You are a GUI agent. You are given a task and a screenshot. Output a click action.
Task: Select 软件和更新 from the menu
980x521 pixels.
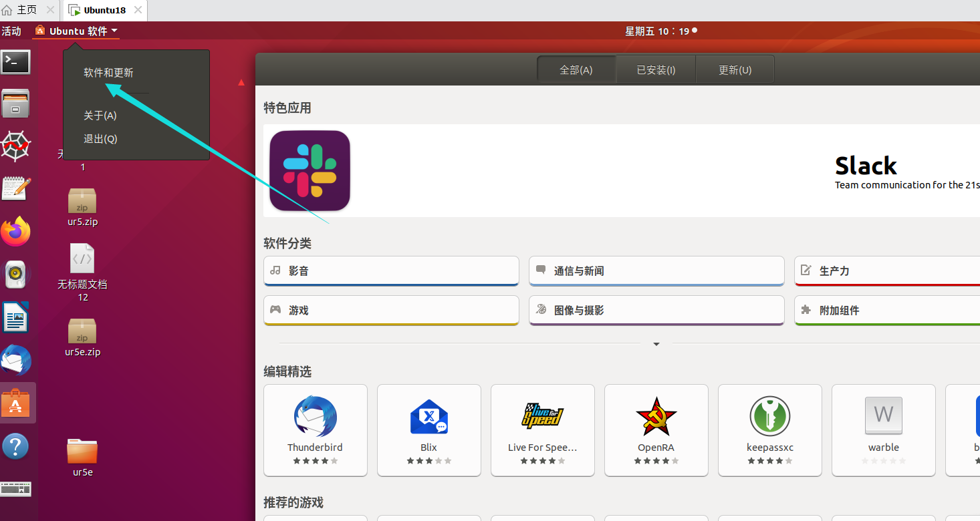pos(108,72)
